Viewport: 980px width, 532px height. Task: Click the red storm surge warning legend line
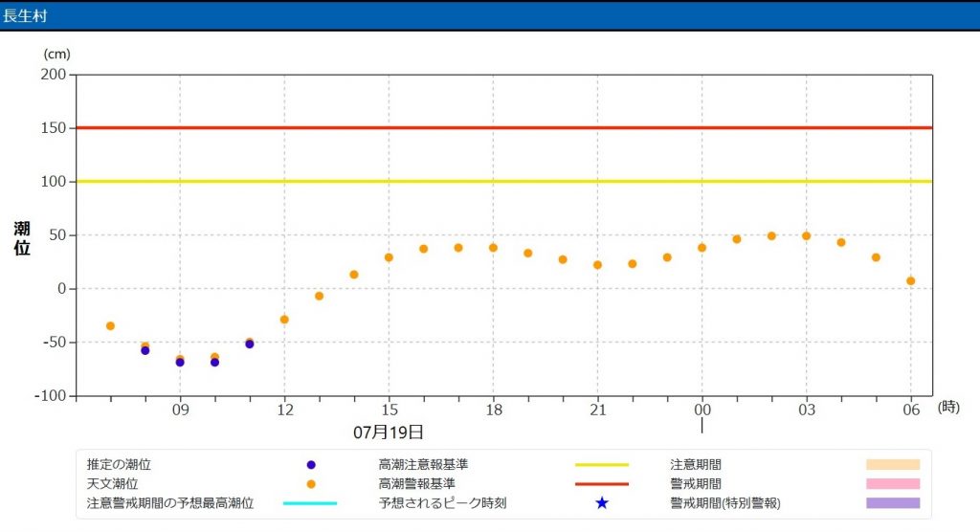[x=601, y=484]
